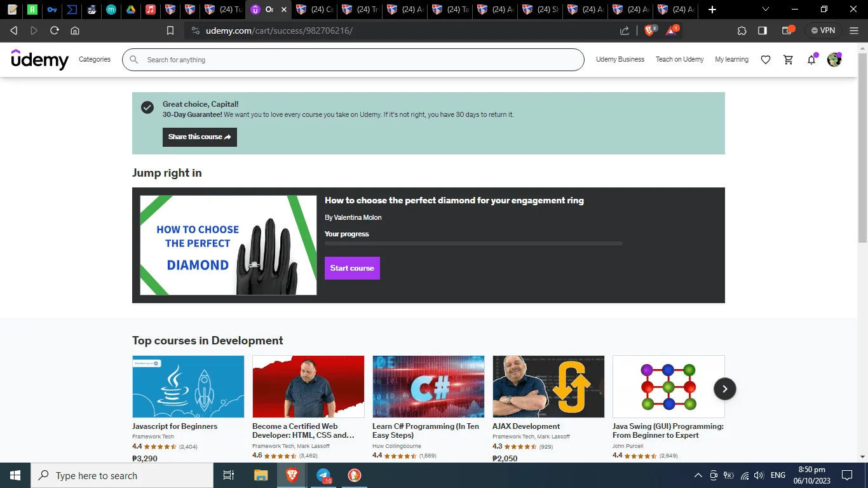
Task: Open the Categories menu
Action: [x=95, y=59]
